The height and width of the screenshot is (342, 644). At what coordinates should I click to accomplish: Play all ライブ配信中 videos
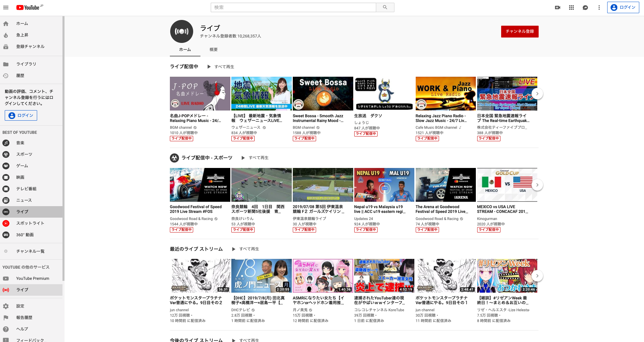[221, 67]
